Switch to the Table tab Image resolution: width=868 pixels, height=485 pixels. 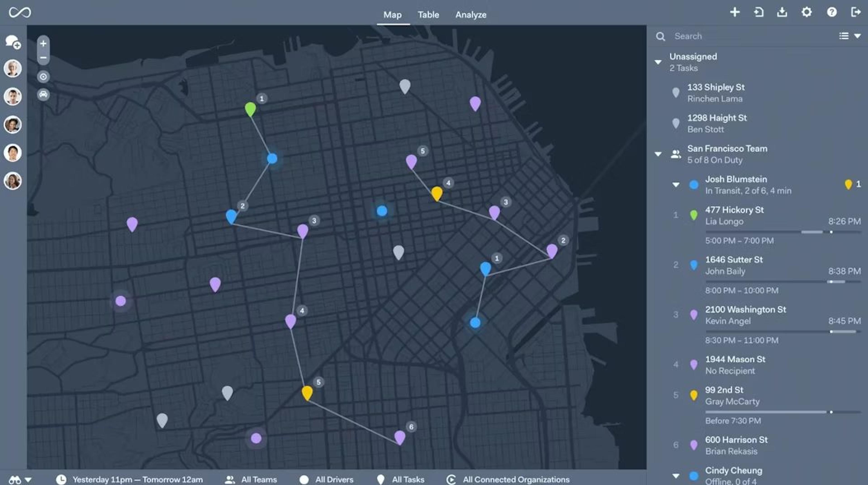pos(428,15)
